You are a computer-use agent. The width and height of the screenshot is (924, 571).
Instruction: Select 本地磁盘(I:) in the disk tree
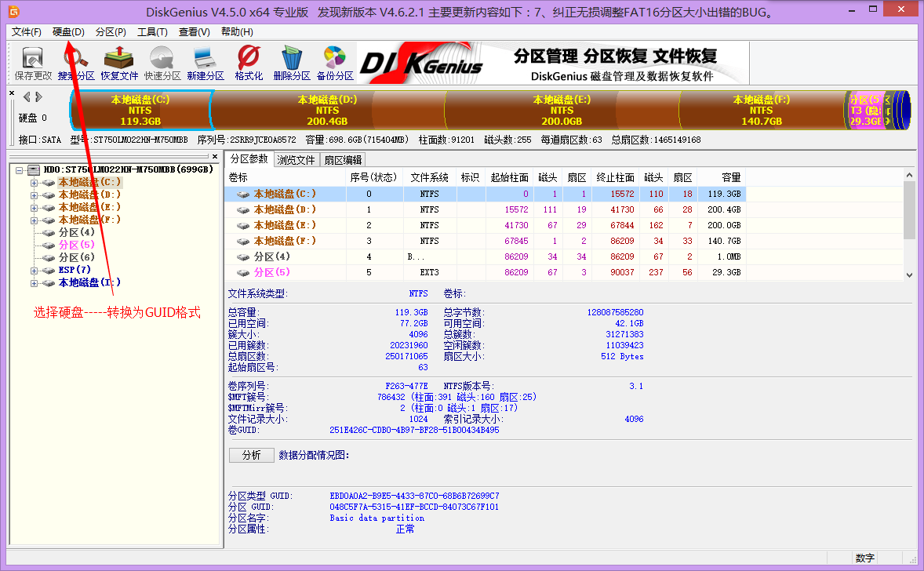[x=89, y=283]
